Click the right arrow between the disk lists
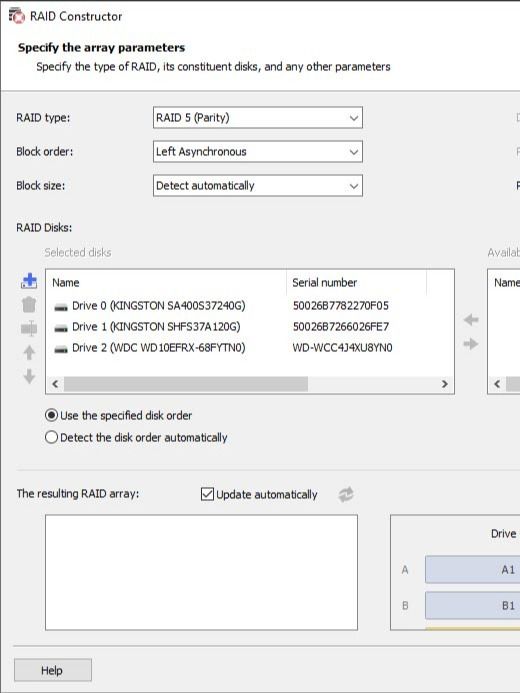The image size is (520, 693). click(471, 343)
